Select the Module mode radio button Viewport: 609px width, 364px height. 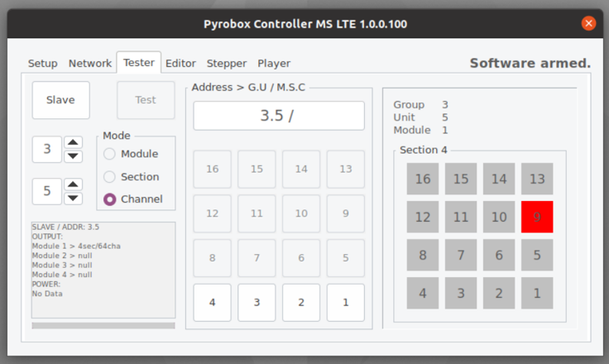pyautogui.click(x=109, y=154)
